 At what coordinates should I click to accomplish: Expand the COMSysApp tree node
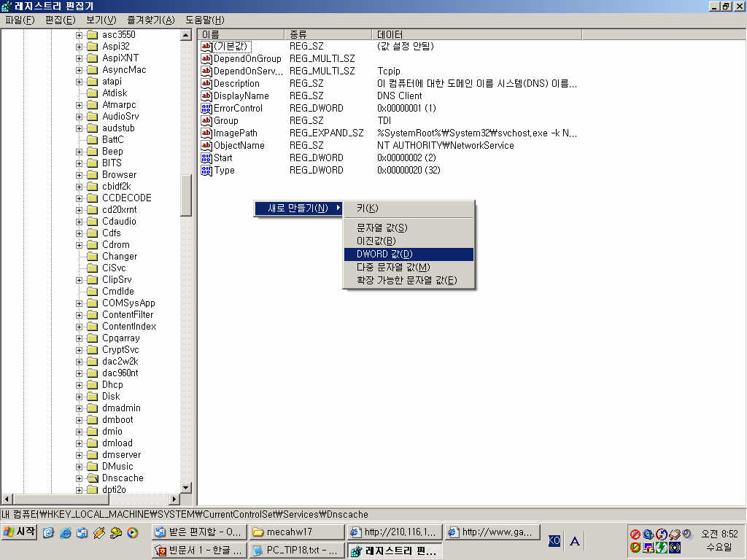[79, 303]
